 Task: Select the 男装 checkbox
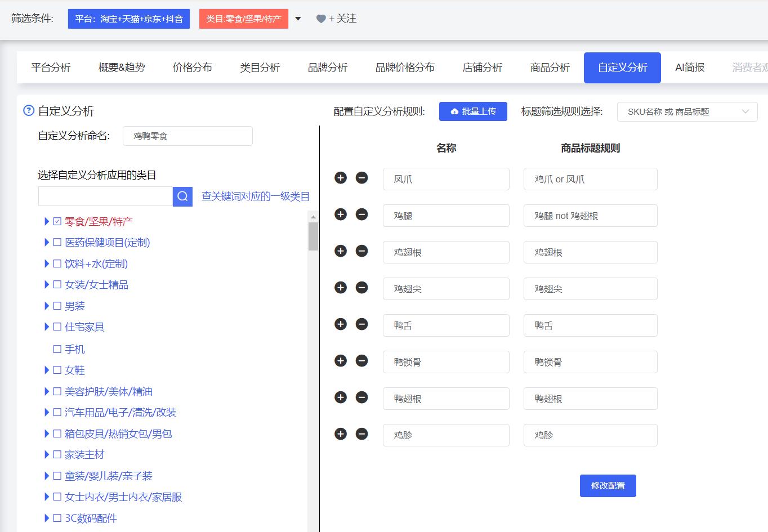point(57,306)
